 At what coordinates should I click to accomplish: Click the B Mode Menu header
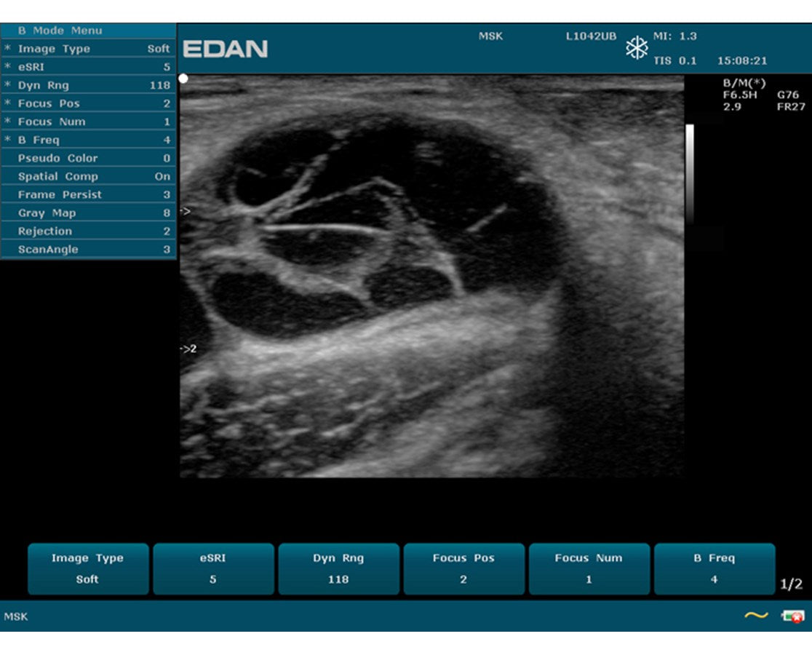[89, 31]
